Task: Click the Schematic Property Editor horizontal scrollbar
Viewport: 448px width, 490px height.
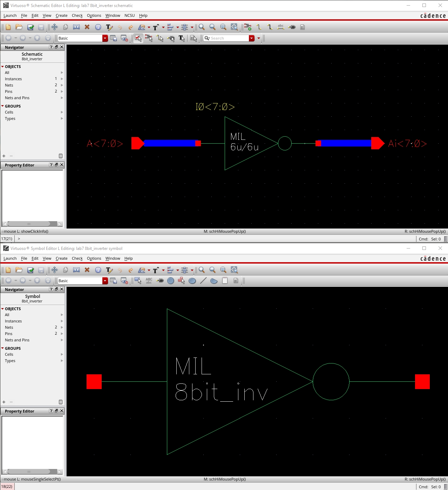Action: (29, 224)
